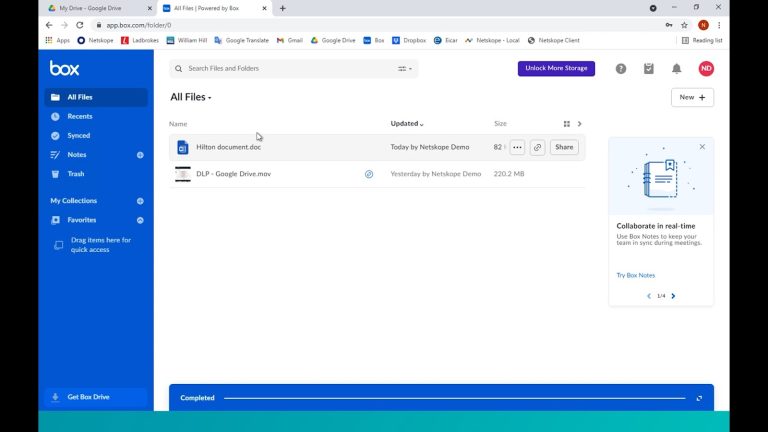This screenshot has height=432, width=768.
Task: Open Chrome profile N avatar
Action: pos(703,25)
